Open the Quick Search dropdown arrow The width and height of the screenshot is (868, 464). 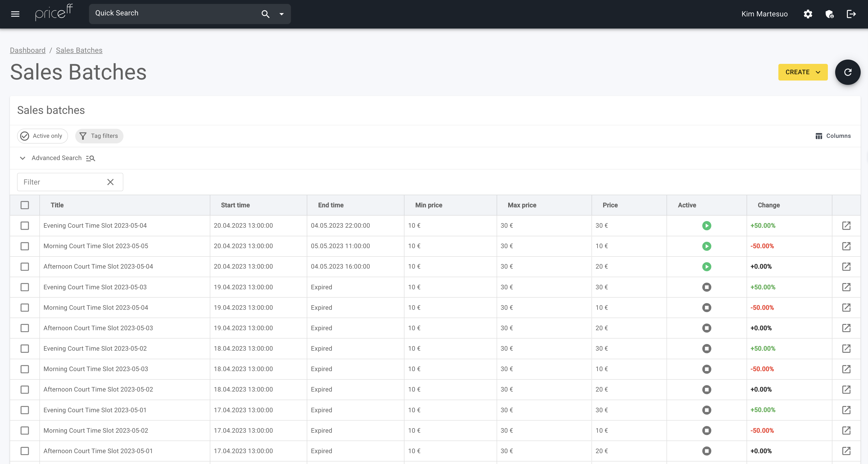point(281,14)
